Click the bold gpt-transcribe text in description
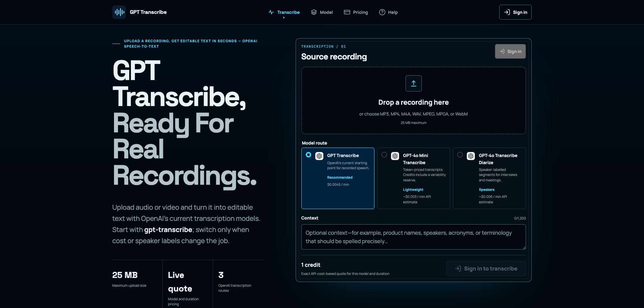 click(168, 230)
